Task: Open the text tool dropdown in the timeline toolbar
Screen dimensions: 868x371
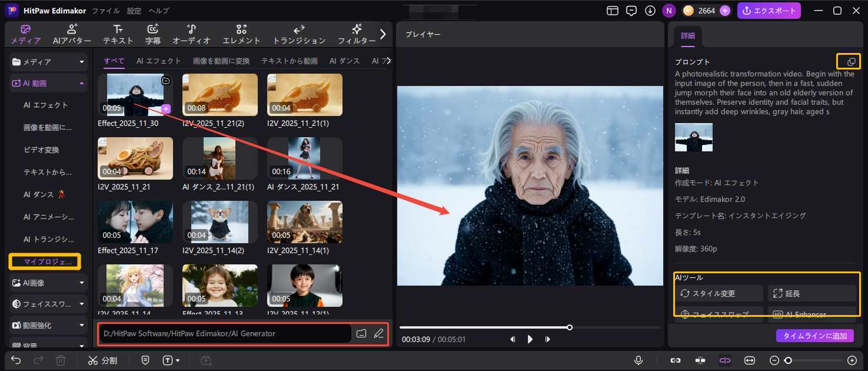Action: (x=171, y=360)
